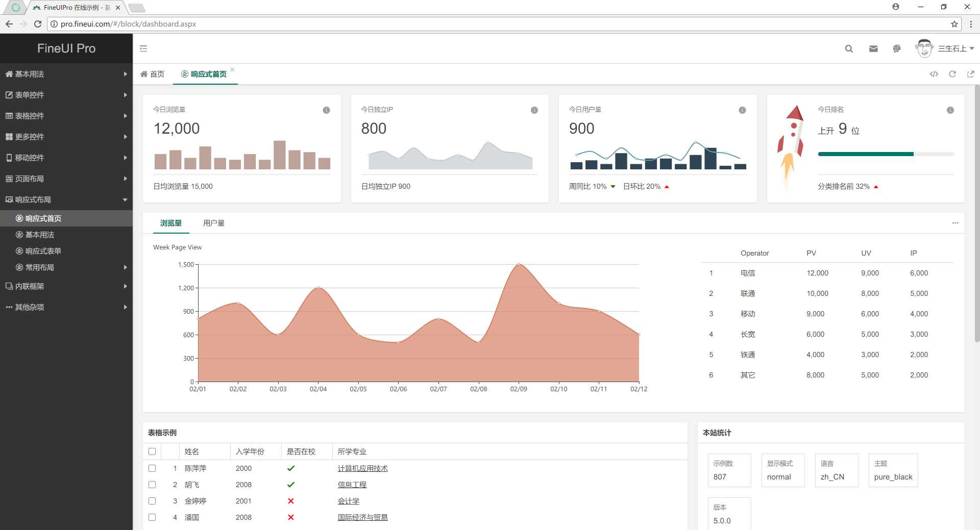Check the row checkbox for 潘国
The width and height of the screenshot is (980, 530).
pos(152,517)
